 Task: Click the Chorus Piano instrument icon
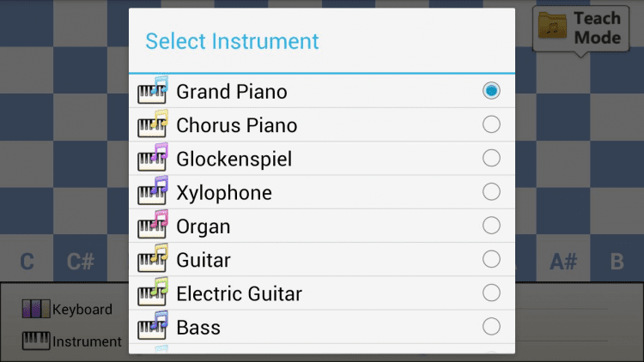tap(153, 124)
